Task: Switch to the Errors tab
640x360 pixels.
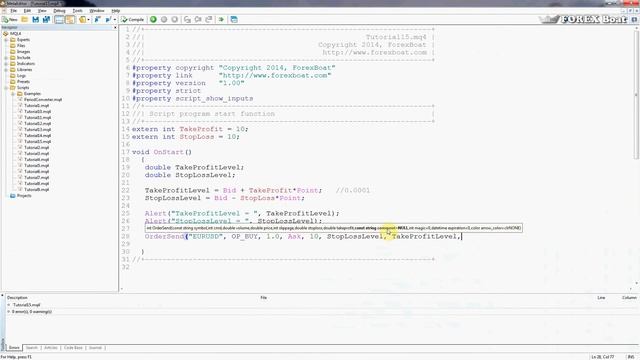Action: (14, 348)
